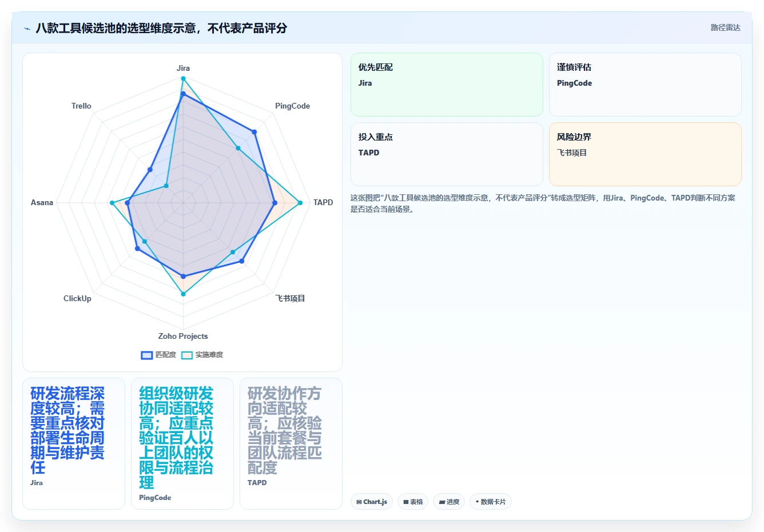Click the 实施难度 data point on Zoho Projects axis

pyautogui.click(x=183, y=294)
